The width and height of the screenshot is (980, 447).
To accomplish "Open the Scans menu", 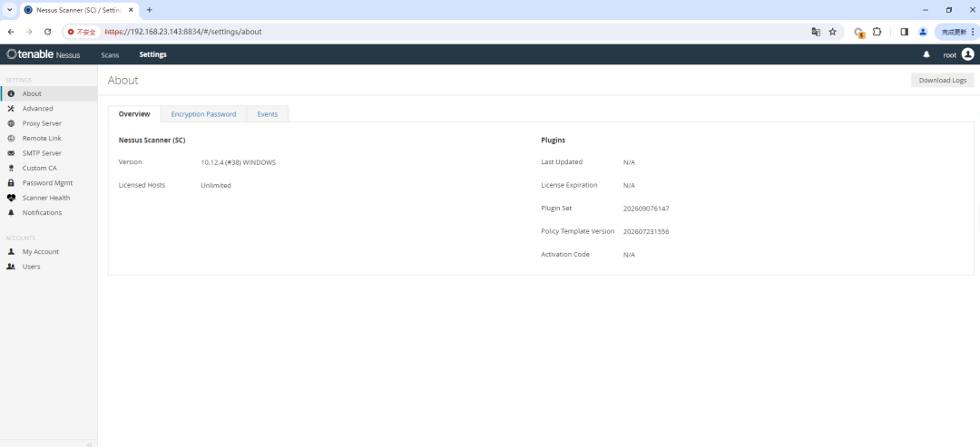I will pyautogui.click(x=110, y=55).
